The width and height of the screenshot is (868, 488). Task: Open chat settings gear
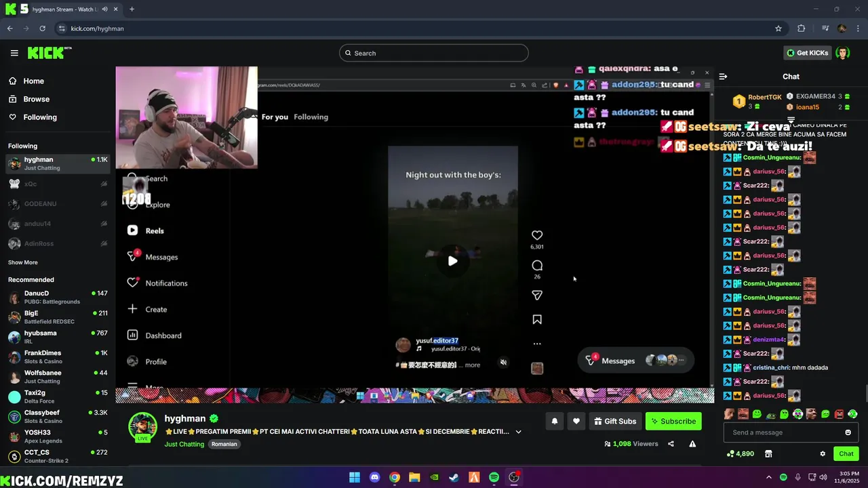click(823, 453)
